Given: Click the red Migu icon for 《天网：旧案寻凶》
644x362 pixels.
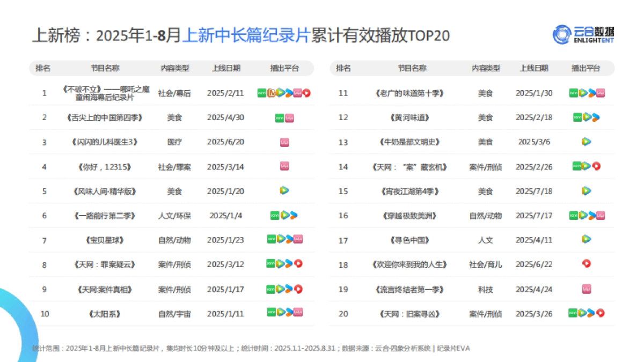Looking at the screenshot, I should coord(601,313).
